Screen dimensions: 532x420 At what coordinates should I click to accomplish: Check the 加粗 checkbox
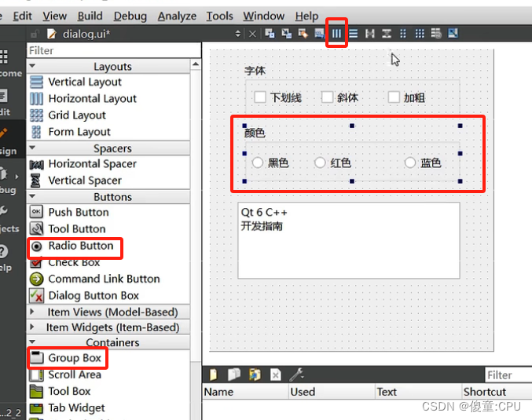click(394, 97)
